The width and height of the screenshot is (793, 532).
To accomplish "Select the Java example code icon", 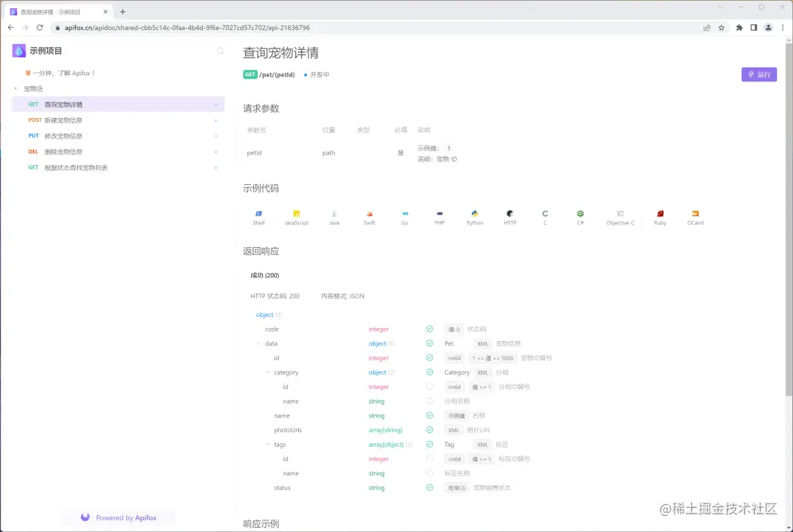I will [334, 216].
